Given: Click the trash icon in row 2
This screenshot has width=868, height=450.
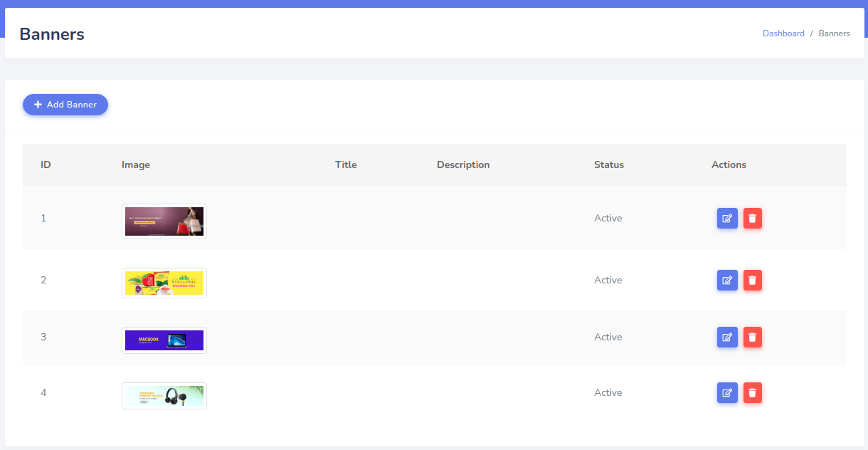Looking at the screenshot, I should (x=753, y=281).
